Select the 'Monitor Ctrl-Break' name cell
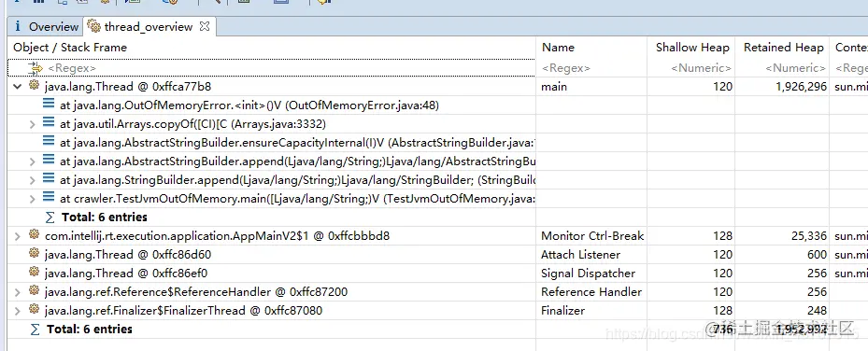The width and height of the screenshot is (868, 351). [x=592, y=236]
